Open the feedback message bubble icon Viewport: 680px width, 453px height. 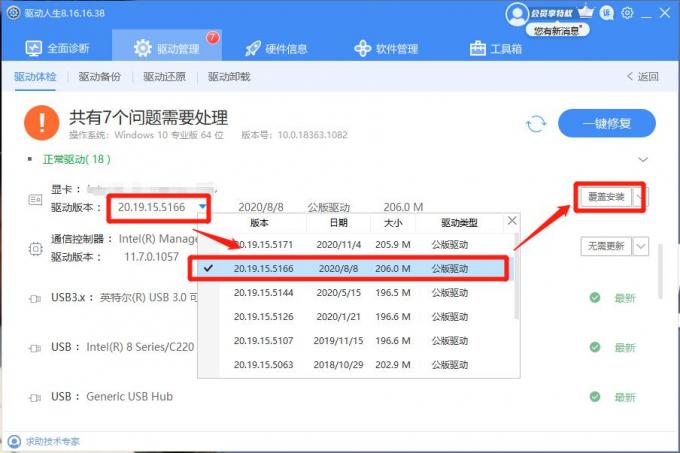(x=607, y=13)
